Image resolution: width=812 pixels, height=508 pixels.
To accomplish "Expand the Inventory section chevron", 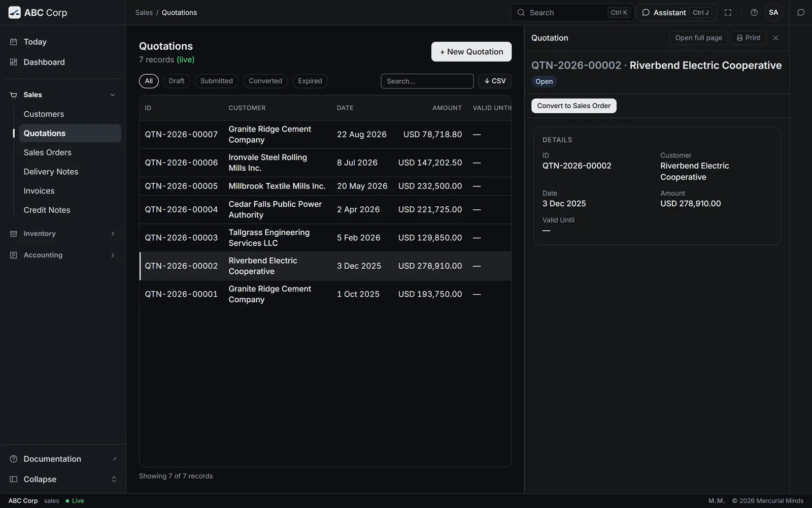I will (113, 234).
